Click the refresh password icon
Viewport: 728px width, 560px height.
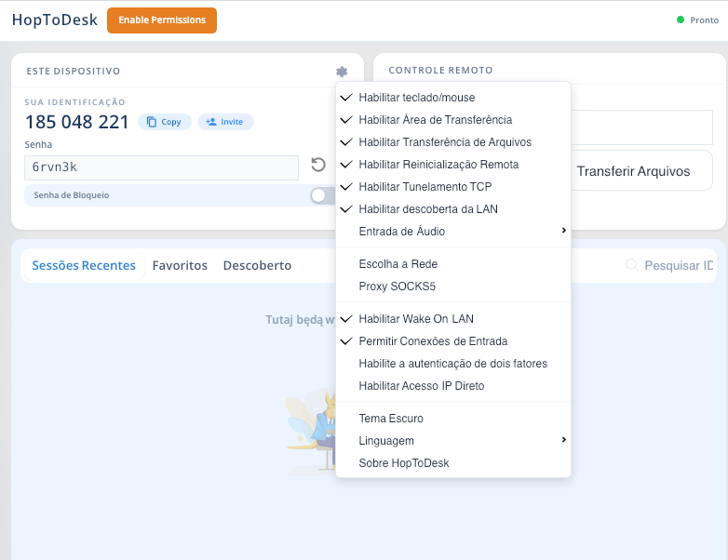click(x=318, y=165)
